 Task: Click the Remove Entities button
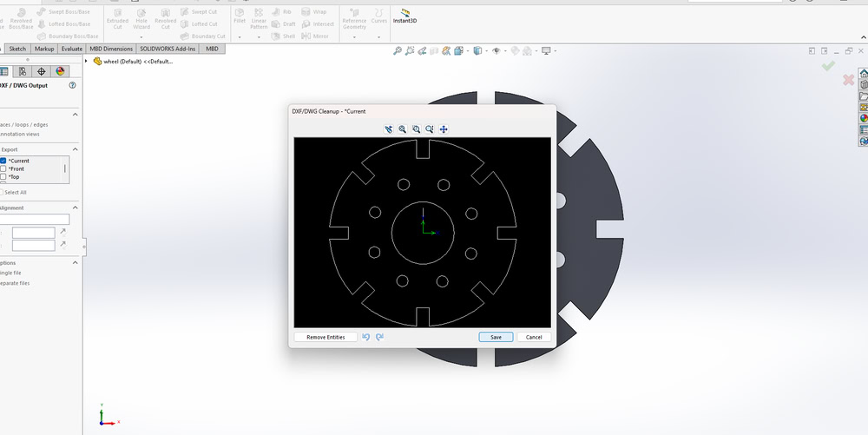tap(325, 337)
